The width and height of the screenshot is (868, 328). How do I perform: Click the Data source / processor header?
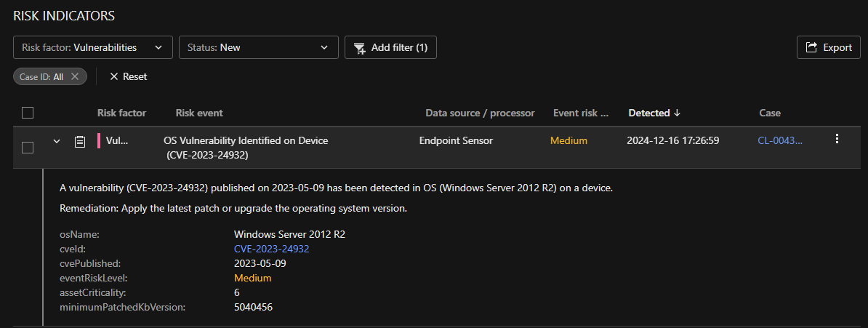[x=480, y=113]
